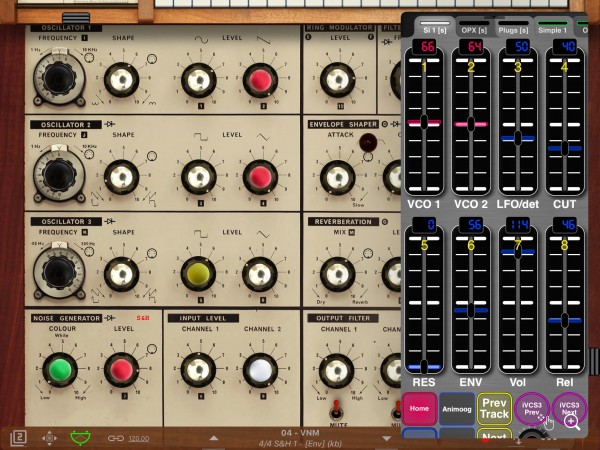Click the Oscillator 2 Shape knob

click(122, 177)
